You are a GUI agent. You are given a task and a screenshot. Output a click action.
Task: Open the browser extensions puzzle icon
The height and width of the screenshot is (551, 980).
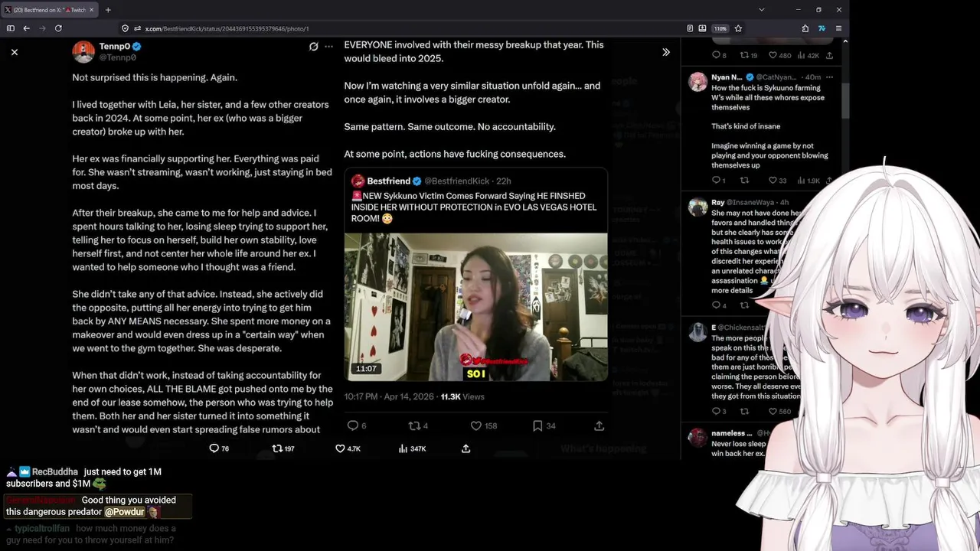click(805, 28)
